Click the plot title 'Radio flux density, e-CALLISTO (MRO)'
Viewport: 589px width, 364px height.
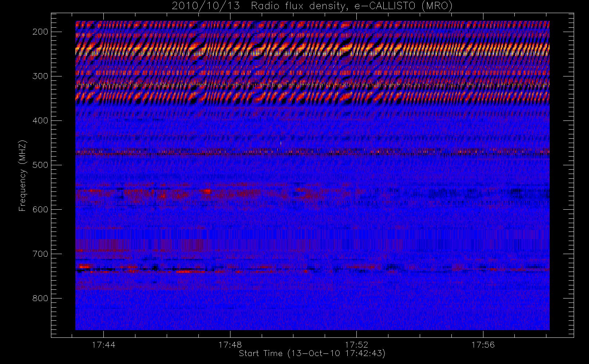352,6
